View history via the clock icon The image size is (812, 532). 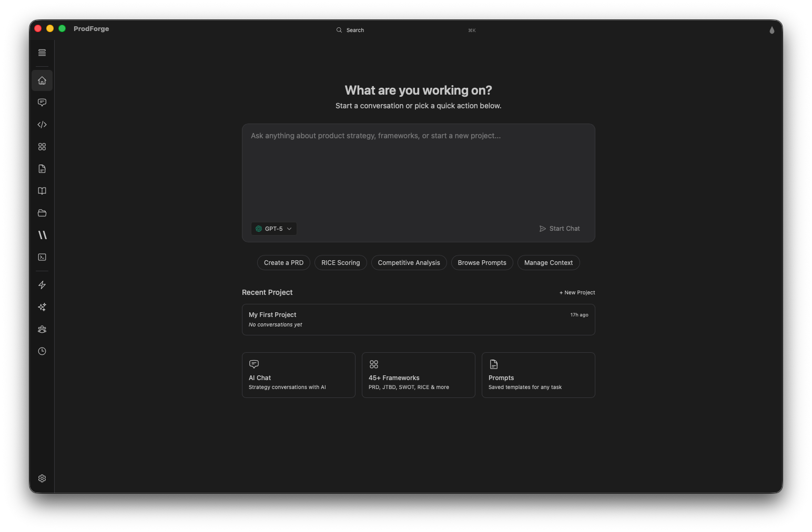pyautogui.click(x=42, y=351)
